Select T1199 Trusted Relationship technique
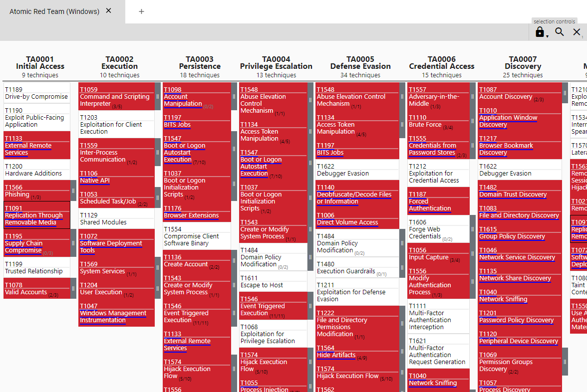The height and width of the screenshot is (392, 587). coord(37,267)
